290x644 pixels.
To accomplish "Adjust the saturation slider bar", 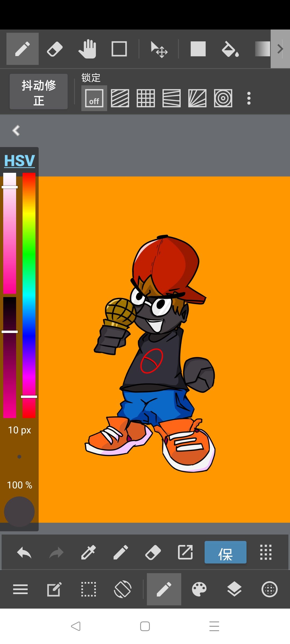I will (x=10, y=233).
